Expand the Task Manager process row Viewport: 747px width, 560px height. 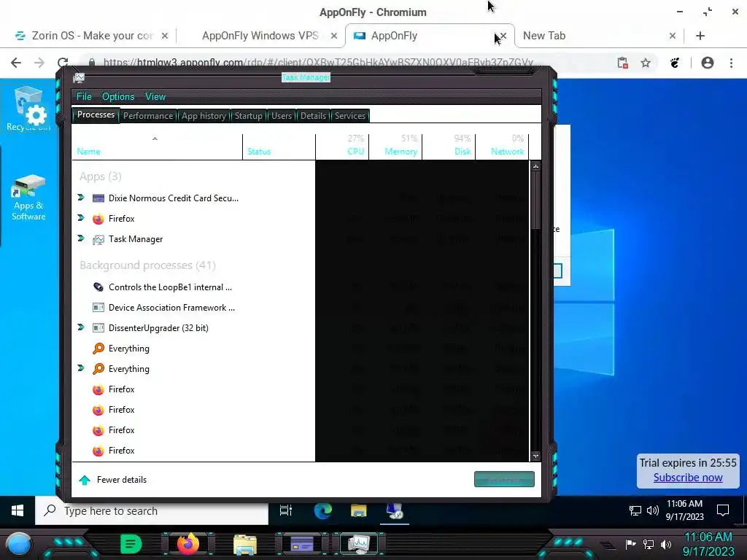pos(81,238)
